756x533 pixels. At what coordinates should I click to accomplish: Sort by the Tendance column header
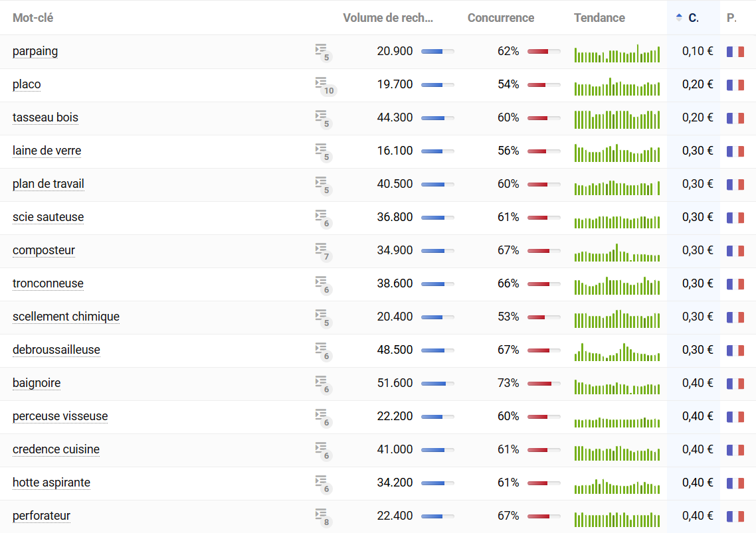point(599,18)
